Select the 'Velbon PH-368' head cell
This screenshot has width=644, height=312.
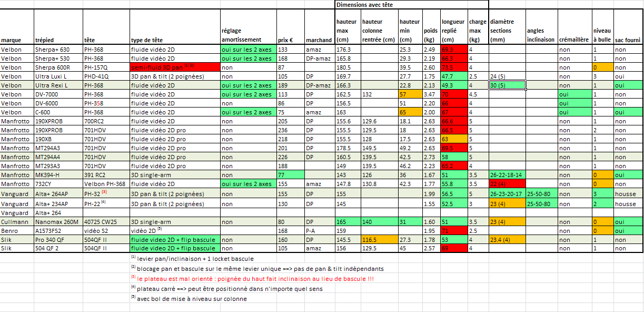click(x=106, y=184)
